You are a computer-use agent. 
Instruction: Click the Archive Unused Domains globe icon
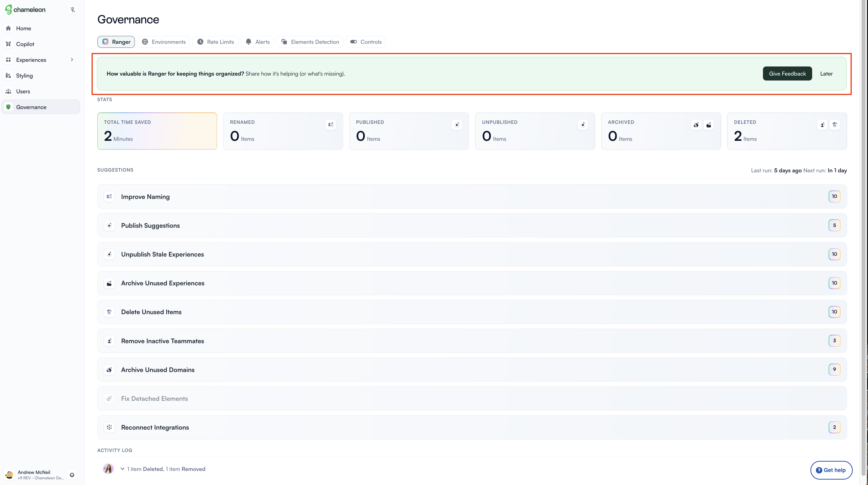coord(109,370)
